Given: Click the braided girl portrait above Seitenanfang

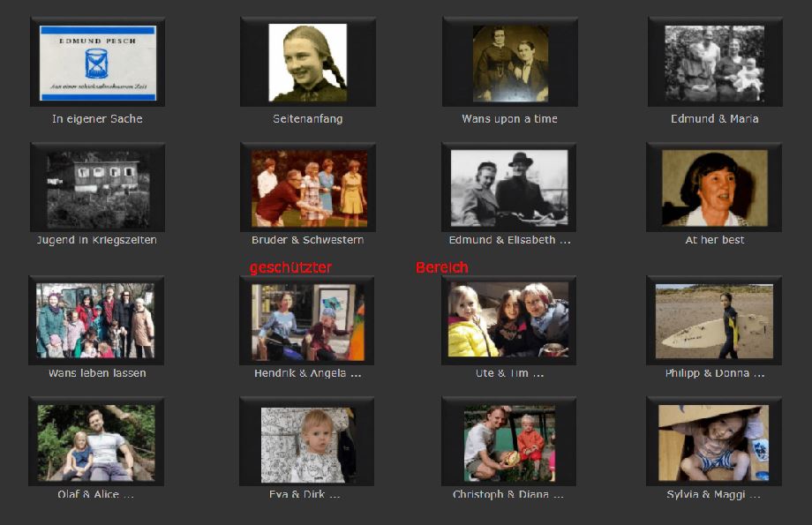Looking at the screenshot, I should (x=307, y=63).
